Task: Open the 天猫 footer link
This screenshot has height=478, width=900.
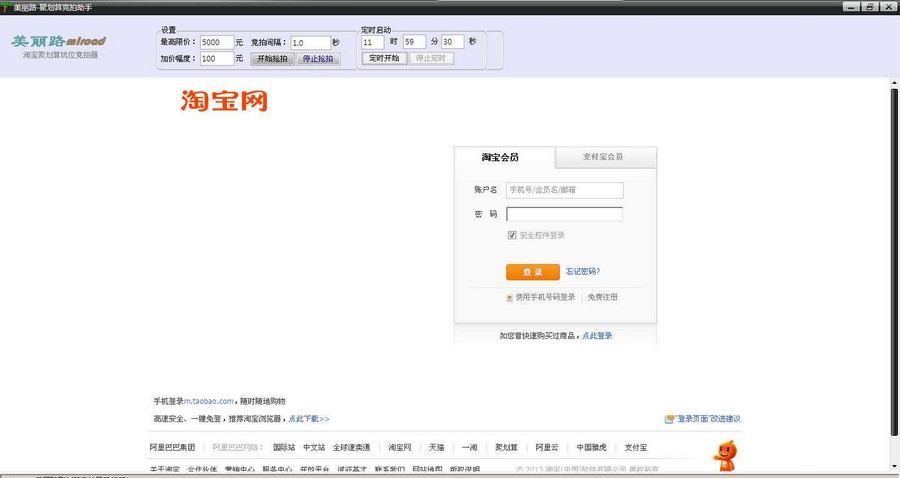Action: pyautogui.click(x=437, y=447)
